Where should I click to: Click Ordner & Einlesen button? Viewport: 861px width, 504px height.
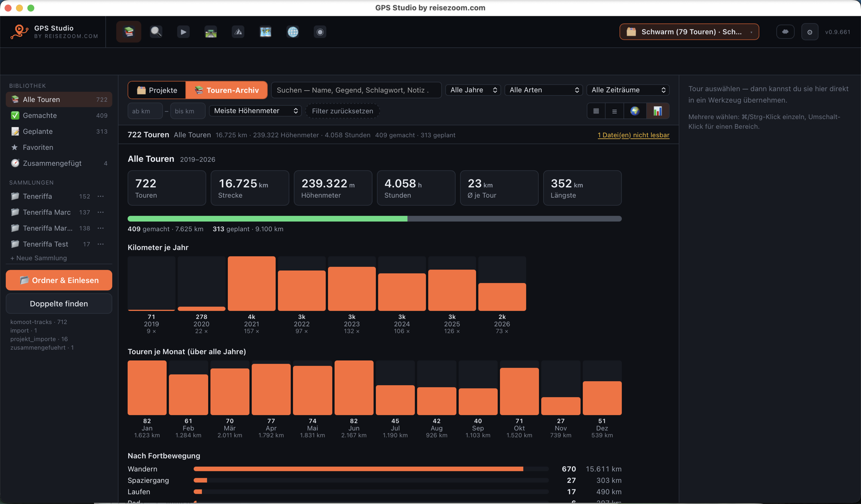pyautogui.click(x=59, y=280)
